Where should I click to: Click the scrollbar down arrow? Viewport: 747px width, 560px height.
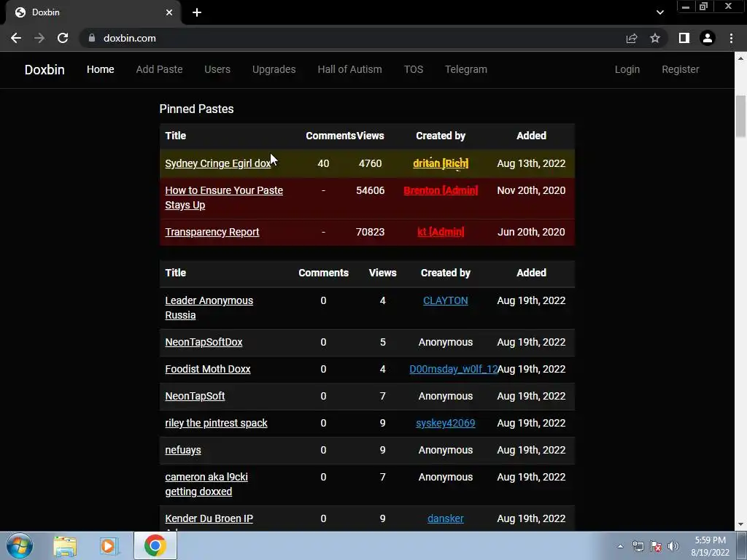(x=740, y=525)
